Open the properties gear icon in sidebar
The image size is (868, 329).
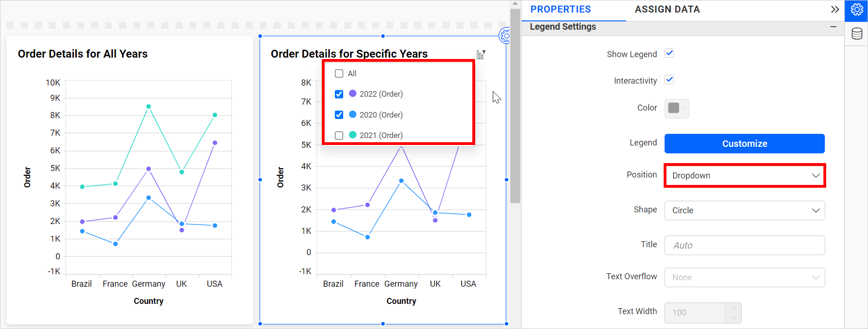856,10
